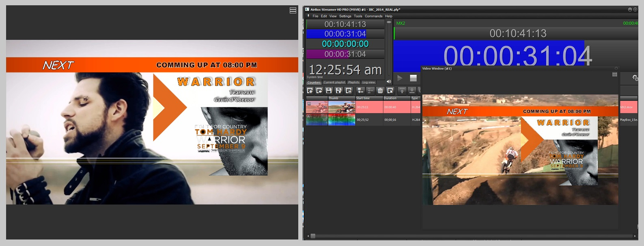Click the Save As floppy-with-pencil icon
This screenshot has height=246, width=644.
coord(339,91)
